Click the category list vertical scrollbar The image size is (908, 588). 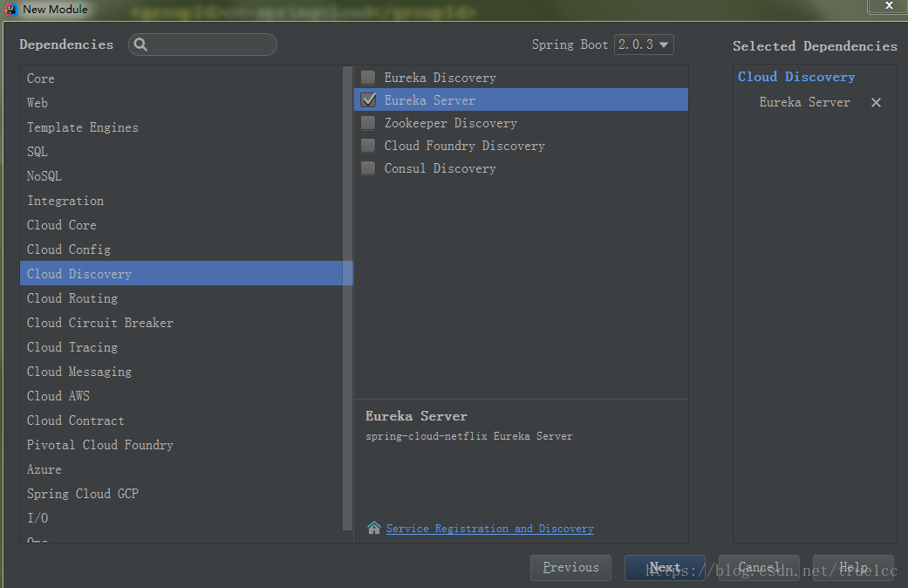pyautogui.click(x=347, y=298)
